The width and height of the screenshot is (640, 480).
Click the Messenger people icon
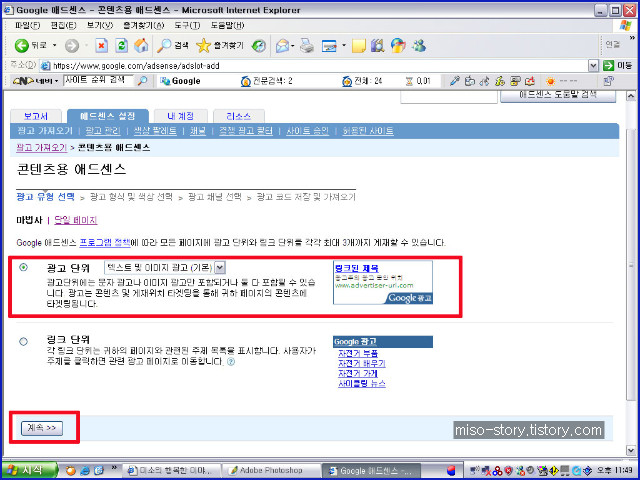pyautogui.click(x=418, y=45)
